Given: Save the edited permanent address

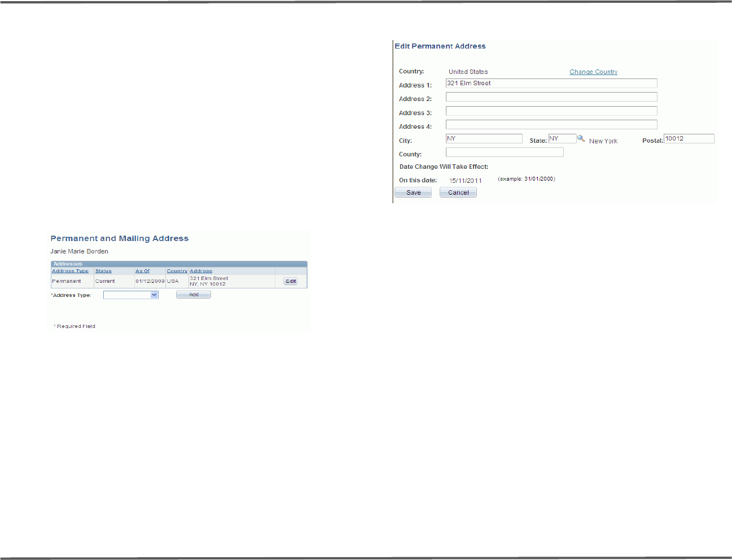Looking at the screenshot, I should [x=413, y=193].
